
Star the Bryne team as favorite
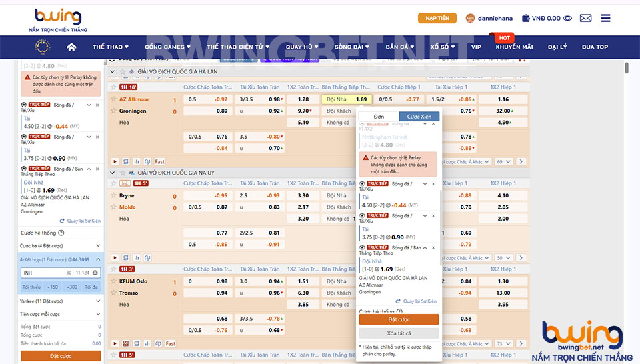[114, 196]
